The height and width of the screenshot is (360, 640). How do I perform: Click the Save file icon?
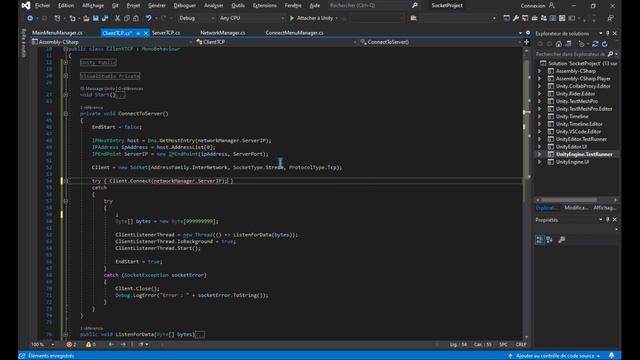tap(96, 18)
